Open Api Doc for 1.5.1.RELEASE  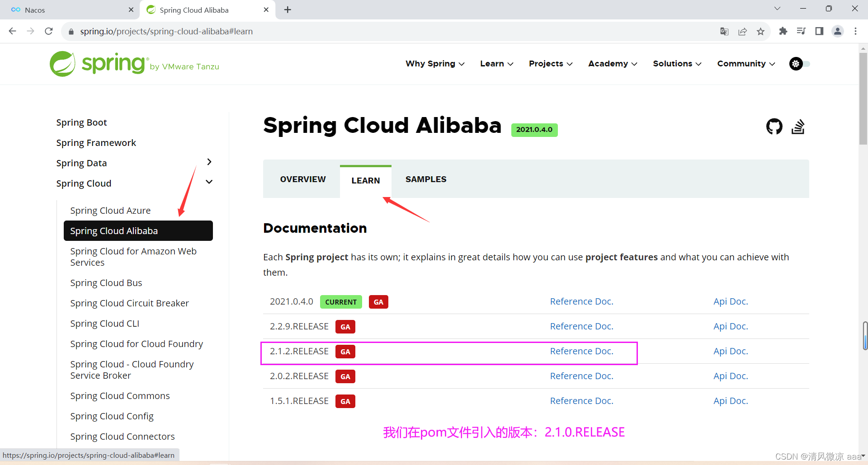(x=731, y=401)
